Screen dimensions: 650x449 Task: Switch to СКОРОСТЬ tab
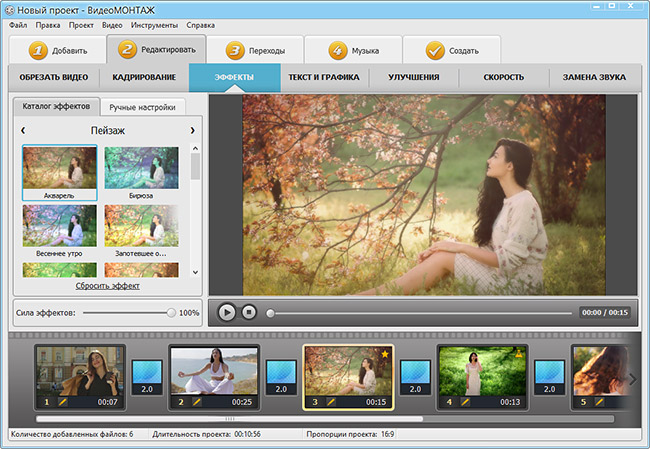(x=504, y=78)
